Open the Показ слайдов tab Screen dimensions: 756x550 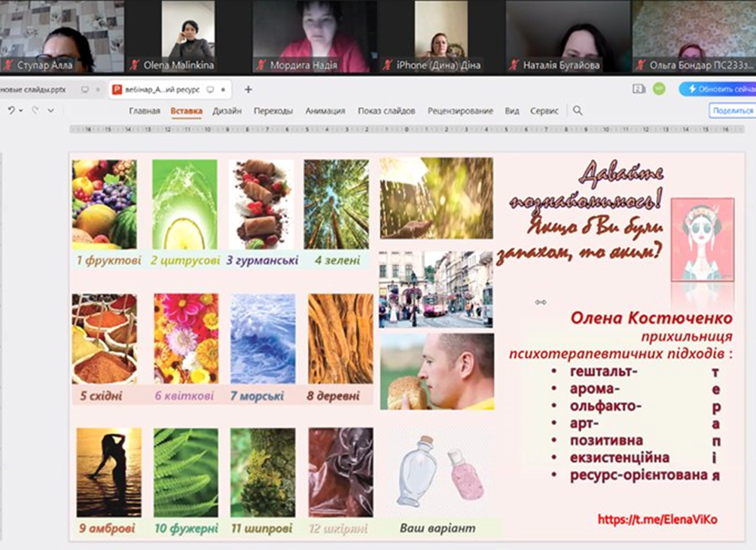[386, 111]
